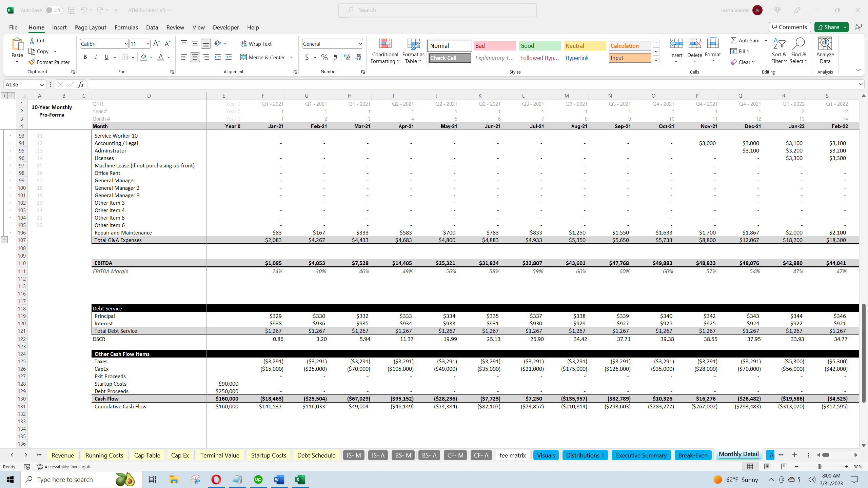Open Sort & Filter menu
Screen dimensions: 868x488
[x=779, y=51]
